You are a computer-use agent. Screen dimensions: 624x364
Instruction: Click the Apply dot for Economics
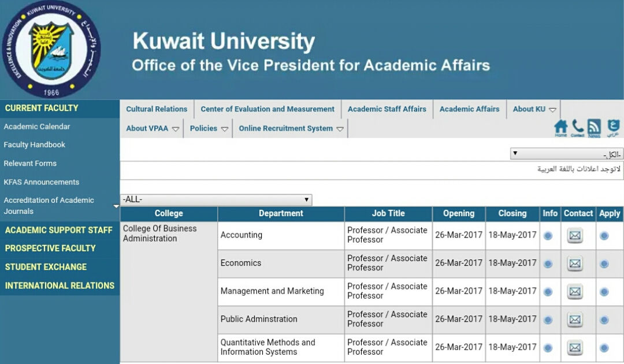[604, 263]
